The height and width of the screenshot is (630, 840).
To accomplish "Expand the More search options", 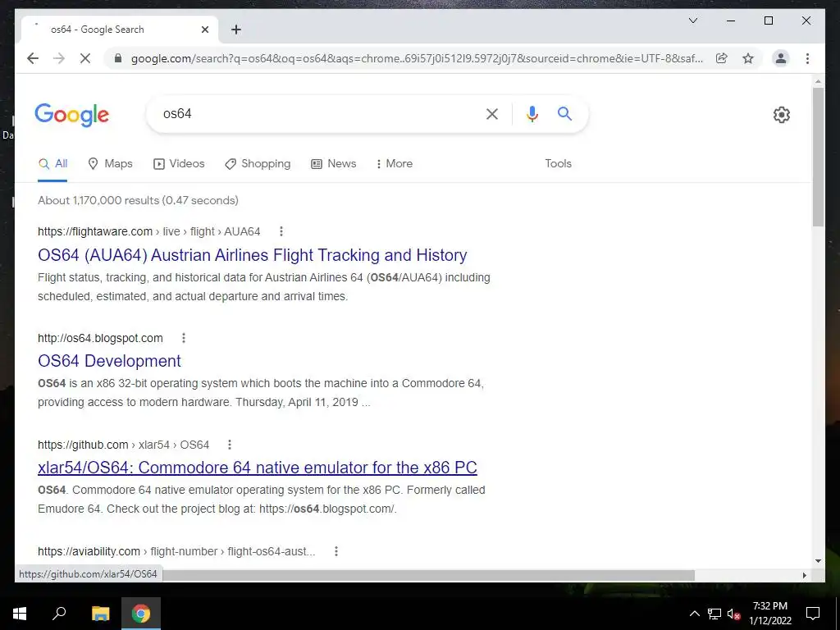I will tap(395, 164).
